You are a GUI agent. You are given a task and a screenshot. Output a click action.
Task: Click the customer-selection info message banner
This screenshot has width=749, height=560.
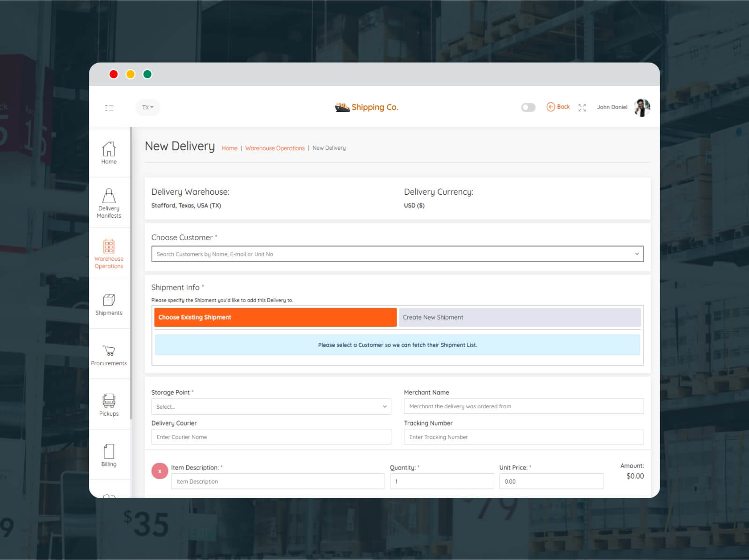pos(397,345)
